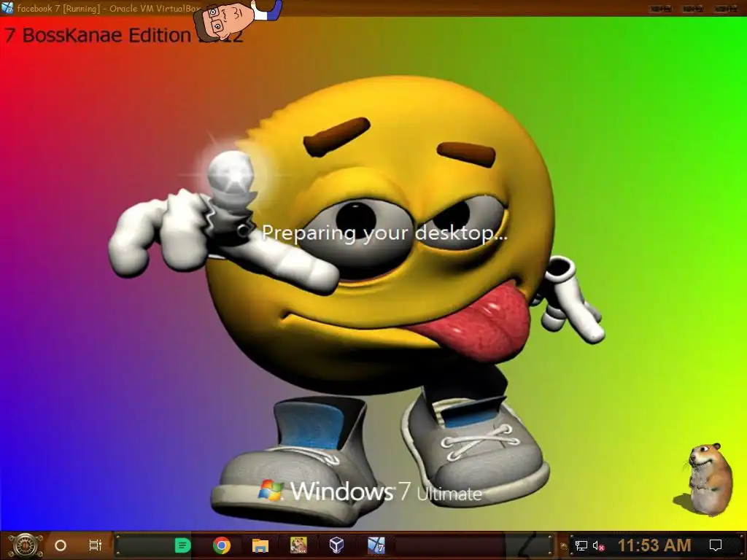Open Task View from the taskbar
Screen dimensions: 747x560
pos(96,545)
